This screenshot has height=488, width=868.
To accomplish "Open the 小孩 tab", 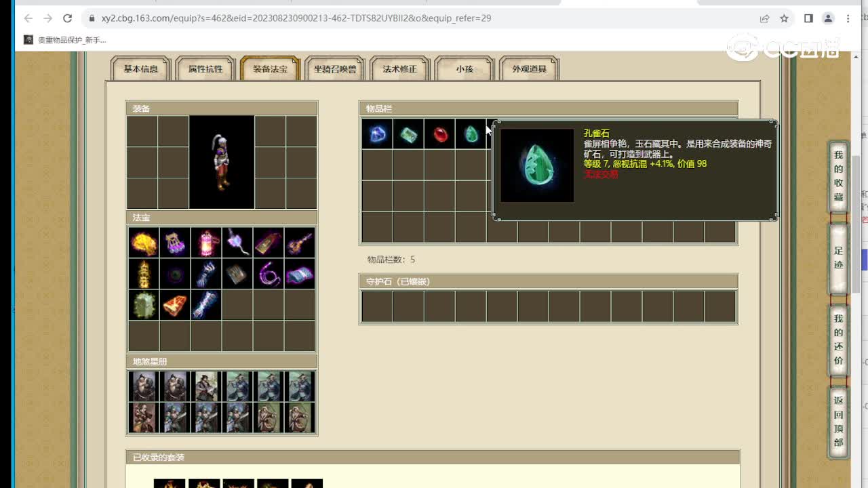I will (x=465, y=68).
